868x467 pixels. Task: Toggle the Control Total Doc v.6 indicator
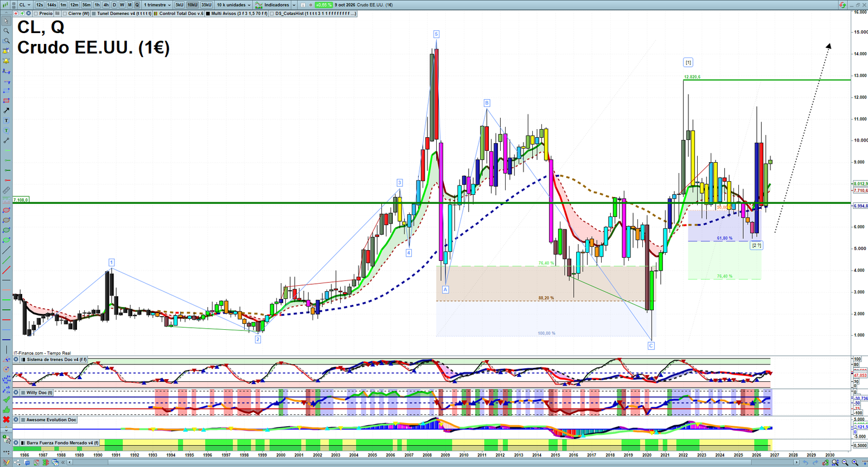tap(156, 14)
